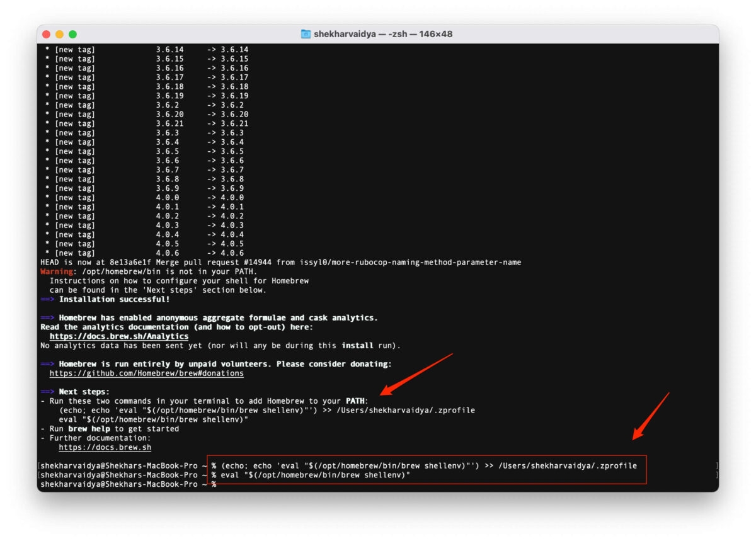
Task: Click the executed echo command on the prompt line
Action: click(x=428, y=465)
